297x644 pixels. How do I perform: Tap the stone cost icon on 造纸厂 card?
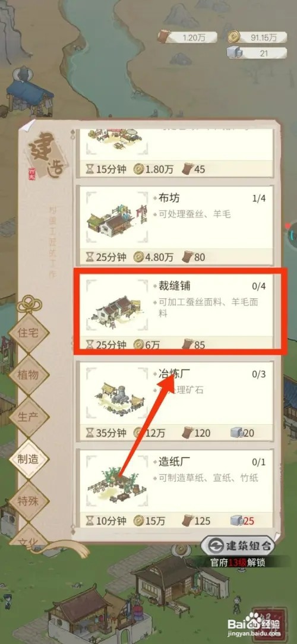point(236,520)
